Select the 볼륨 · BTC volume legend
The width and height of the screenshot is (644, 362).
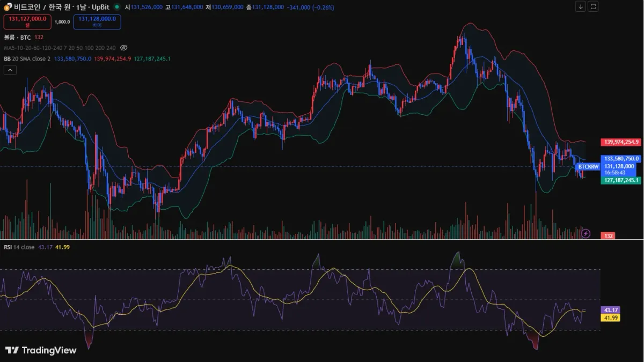17,37
